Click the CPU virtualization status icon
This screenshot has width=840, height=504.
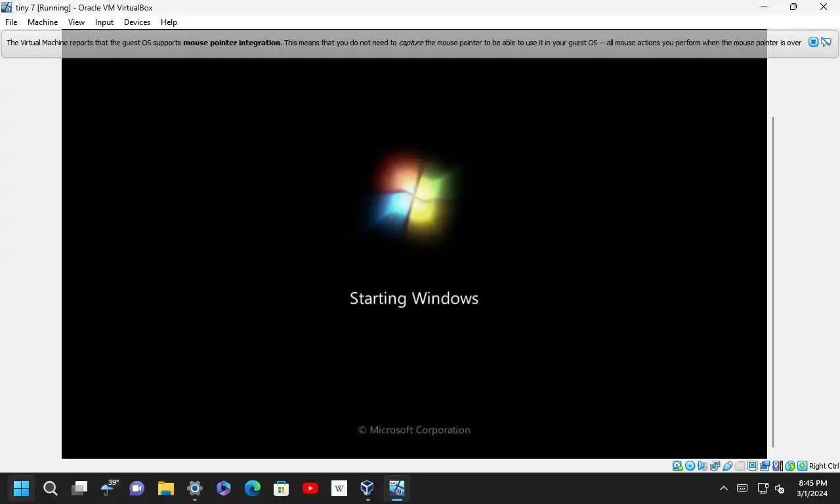pyautogui.click(x=778, y=466)
